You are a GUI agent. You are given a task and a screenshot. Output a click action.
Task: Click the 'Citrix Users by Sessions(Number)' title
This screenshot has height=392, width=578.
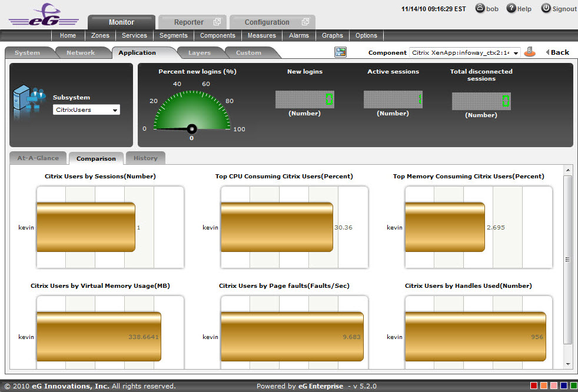tap(100, 176)
